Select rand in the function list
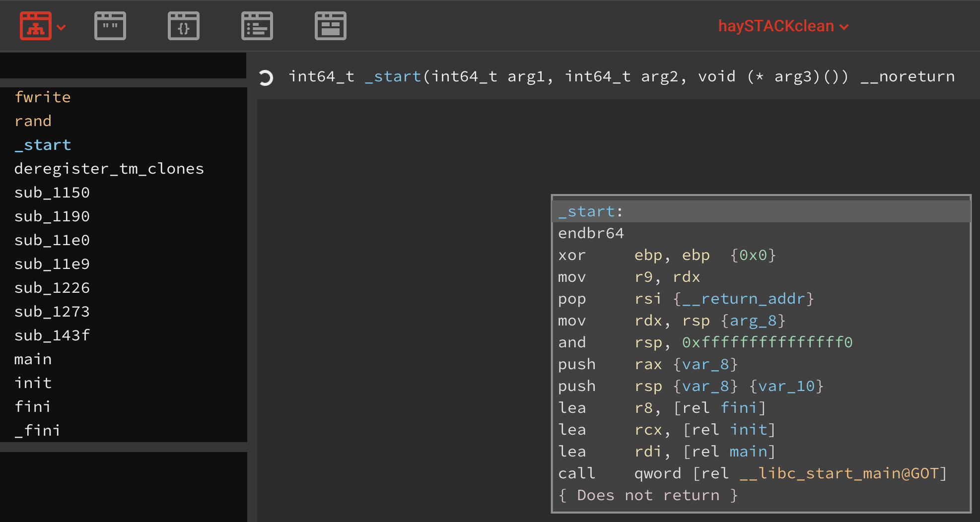 click(x=33, y=121)
